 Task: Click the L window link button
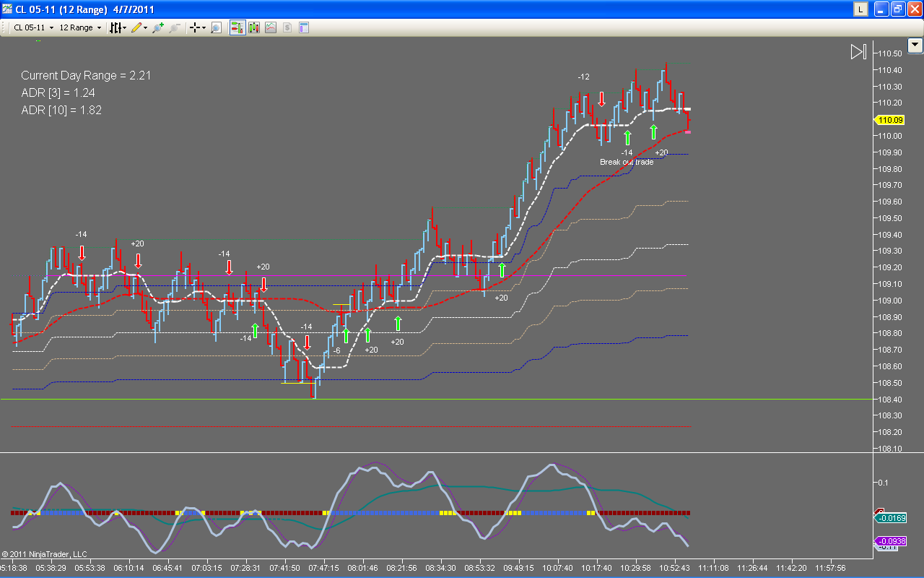pos(860,9)
